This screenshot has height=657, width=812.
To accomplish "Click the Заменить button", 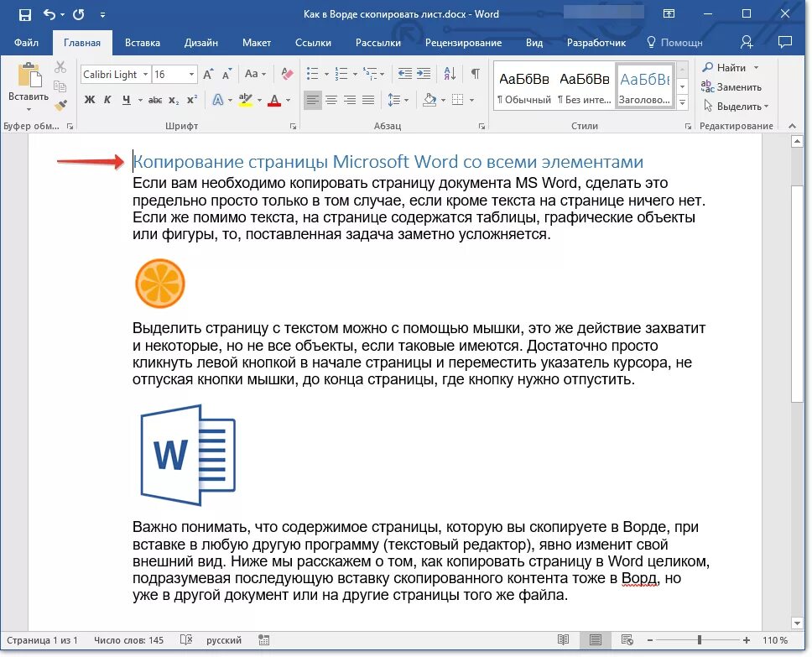I will (731, 86).
